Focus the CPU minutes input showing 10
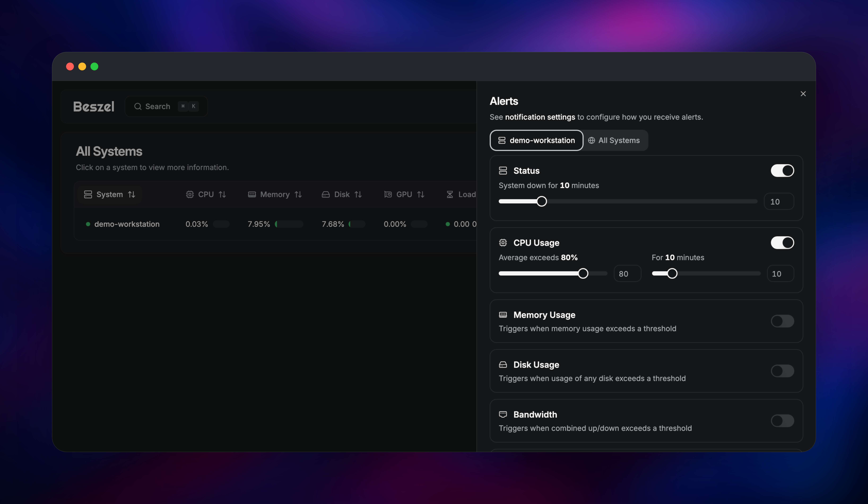Image resolution: width=868 pixels, height=504 pixels. click(x=780, y=273)
